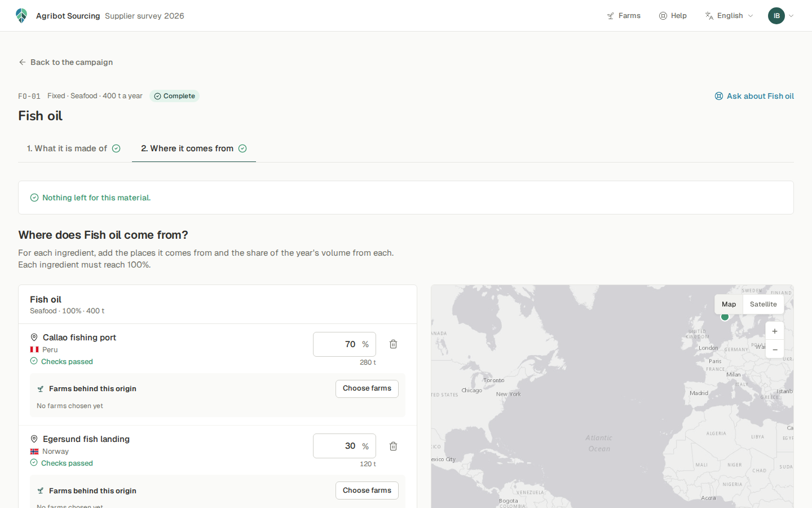Image resolution: width=812 pixels, height=508 pixels.
Task: Click the 280 t volume value
Action: (368, 362)
